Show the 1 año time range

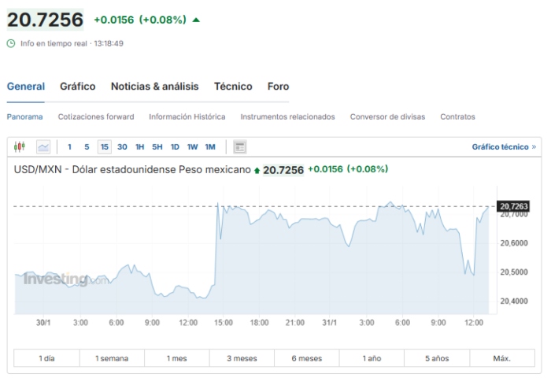372,358
